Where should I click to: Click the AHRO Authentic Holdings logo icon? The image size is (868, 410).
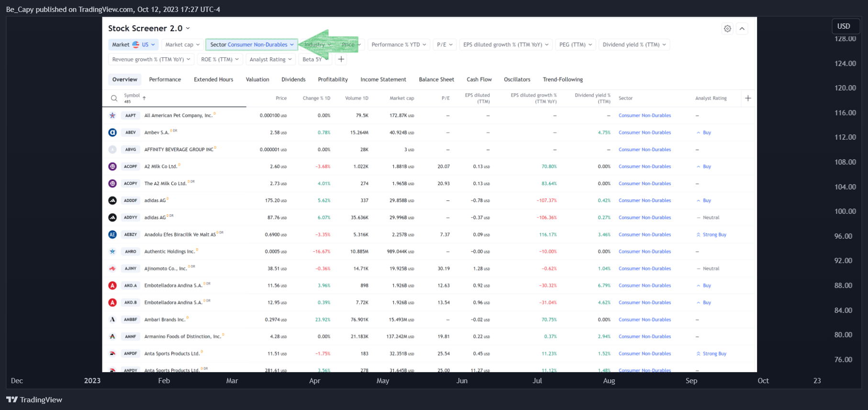[112, 252]
